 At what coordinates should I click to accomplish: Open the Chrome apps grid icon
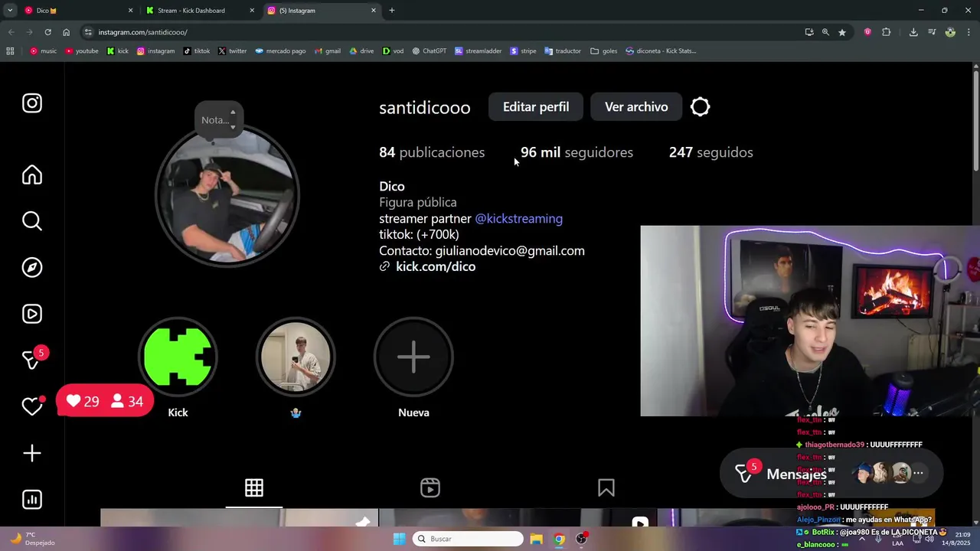tap(10, 51)
